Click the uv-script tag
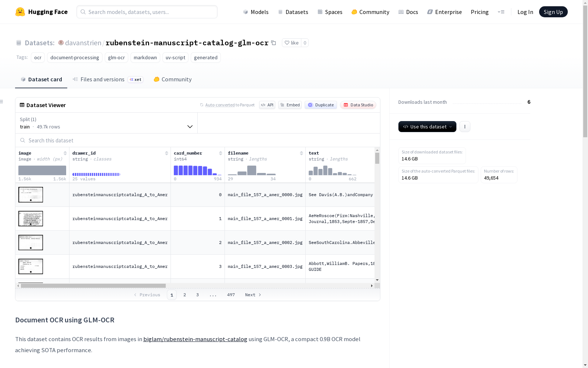This screenshot has width=588, height=368. (x=175, y=57)
